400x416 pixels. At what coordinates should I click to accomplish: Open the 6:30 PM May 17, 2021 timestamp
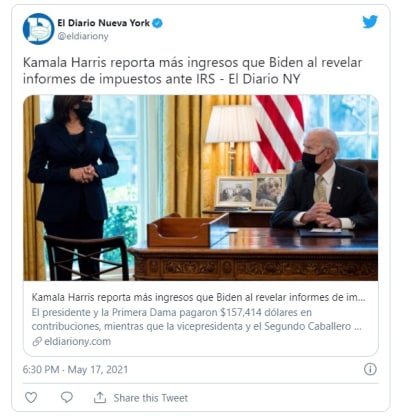coord(75,370)
